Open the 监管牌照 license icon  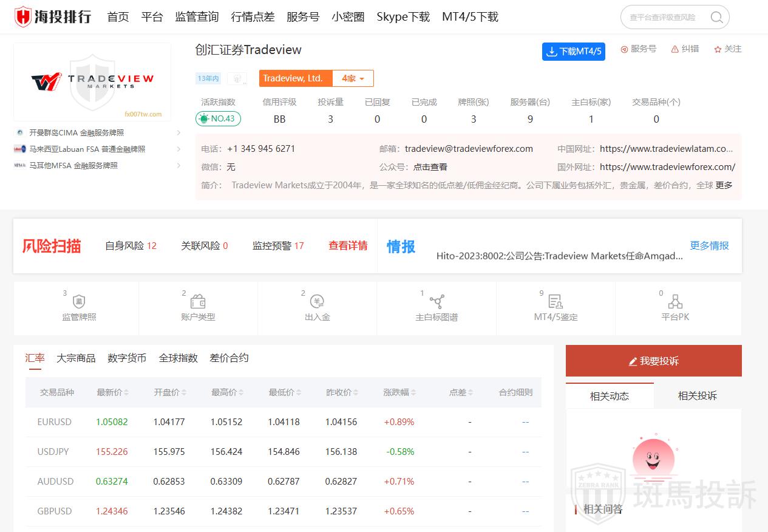coord(79,302)
